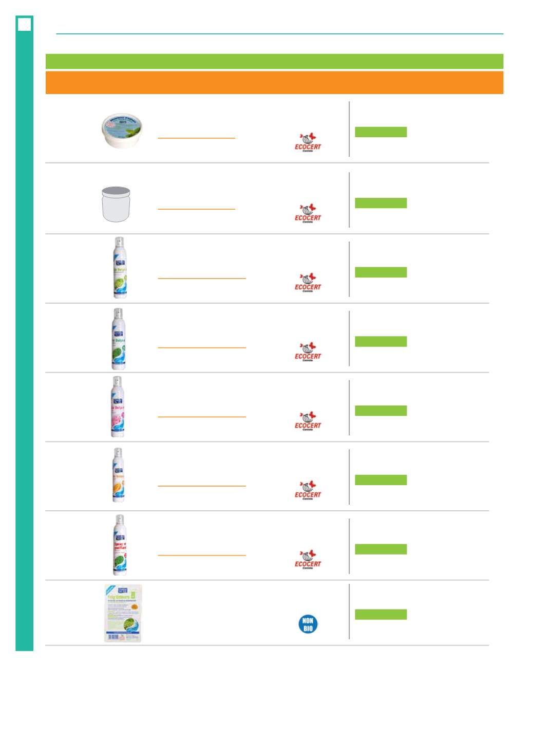534x756 pixels.
Task: Click Ecocert logo in the lime spray row
Action: 308,282
